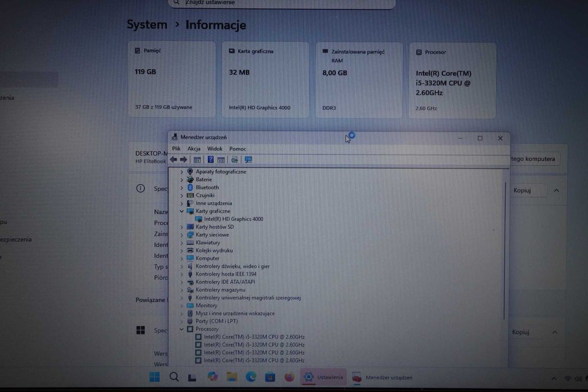Expand the Bluetooth node

coord(182,187)
